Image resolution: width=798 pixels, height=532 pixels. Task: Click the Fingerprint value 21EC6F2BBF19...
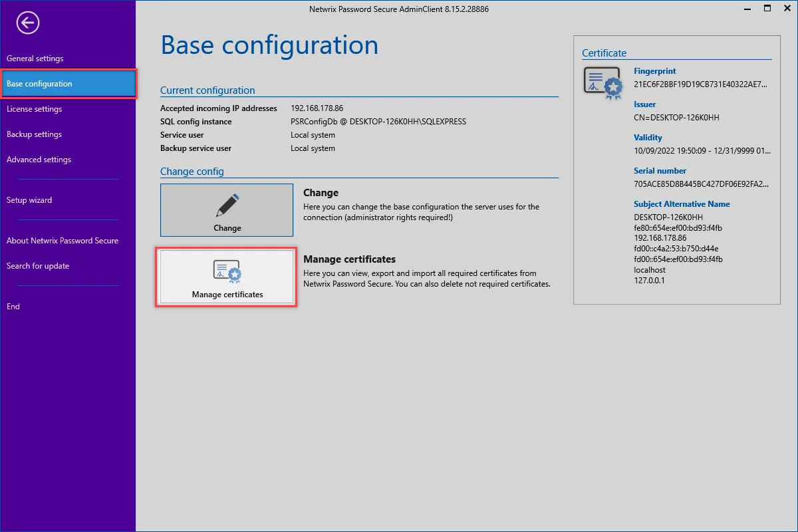pos(701,84)
